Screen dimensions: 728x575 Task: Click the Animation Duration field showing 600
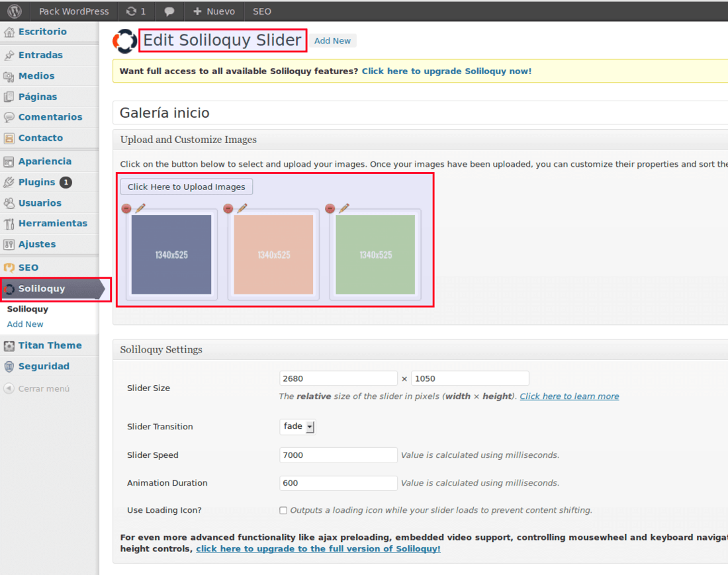click(338, 483)
